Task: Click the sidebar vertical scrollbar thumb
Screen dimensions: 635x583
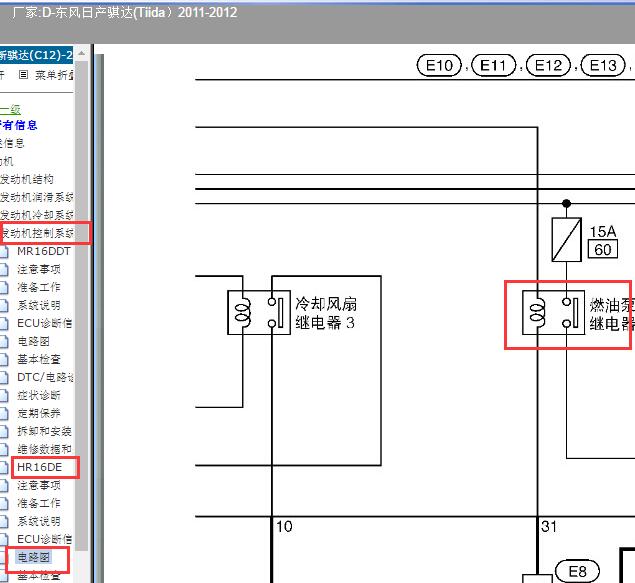Action: click(x=81, y=306)
